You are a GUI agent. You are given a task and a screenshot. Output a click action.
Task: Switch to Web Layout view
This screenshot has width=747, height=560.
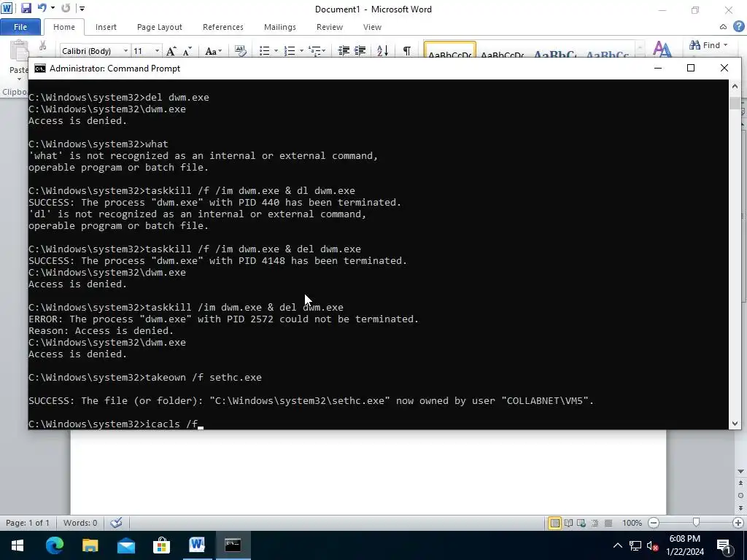581,523
